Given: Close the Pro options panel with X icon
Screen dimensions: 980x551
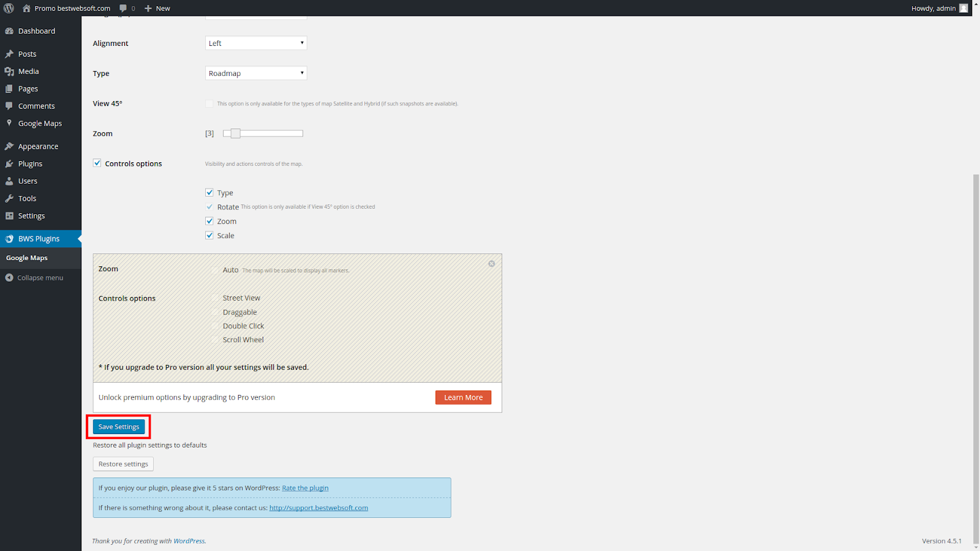Looking at the screenshot, I should (492, 264).
